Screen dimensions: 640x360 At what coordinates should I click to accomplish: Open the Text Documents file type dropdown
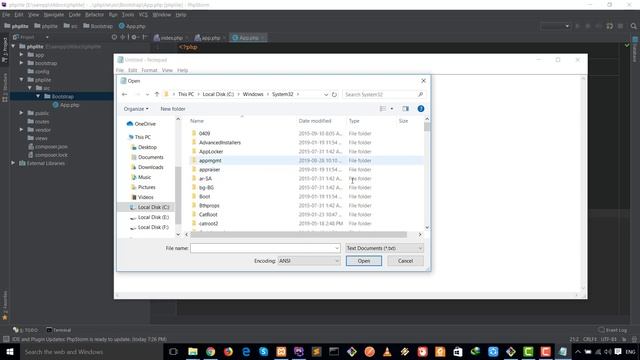click(384, 248)
